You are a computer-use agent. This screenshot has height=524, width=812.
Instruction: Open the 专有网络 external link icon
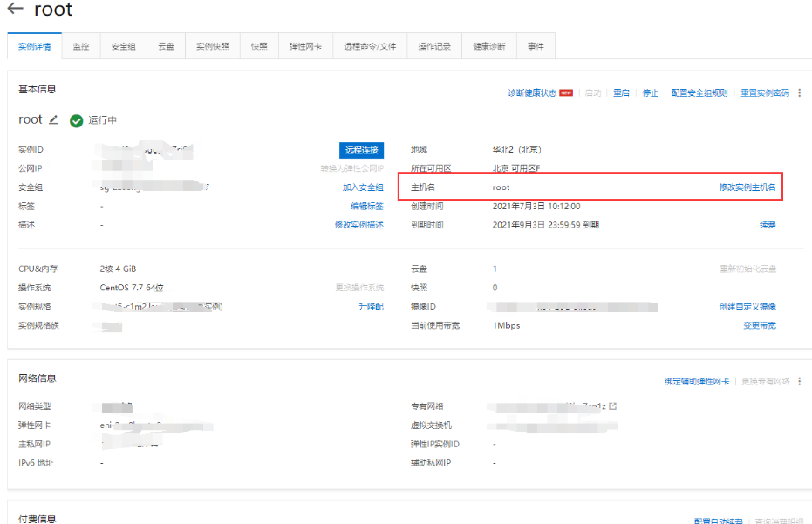point(613,406)
